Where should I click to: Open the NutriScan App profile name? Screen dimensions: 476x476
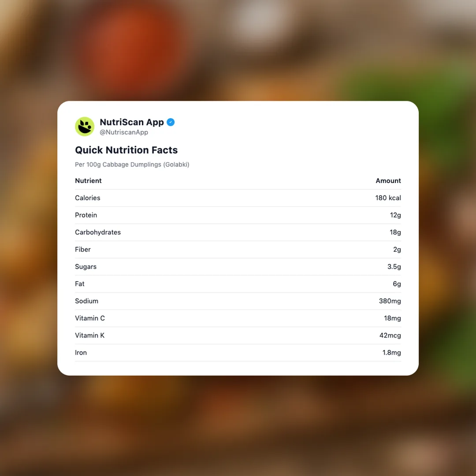[131, 122]
